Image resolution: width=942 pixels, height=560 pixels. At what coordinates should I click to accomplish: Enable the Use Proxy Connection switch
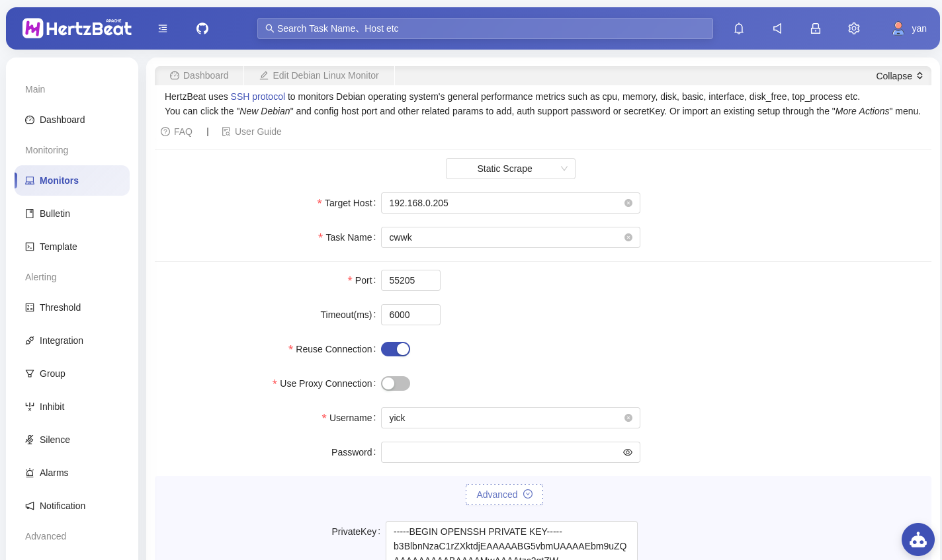pos(396,383)
